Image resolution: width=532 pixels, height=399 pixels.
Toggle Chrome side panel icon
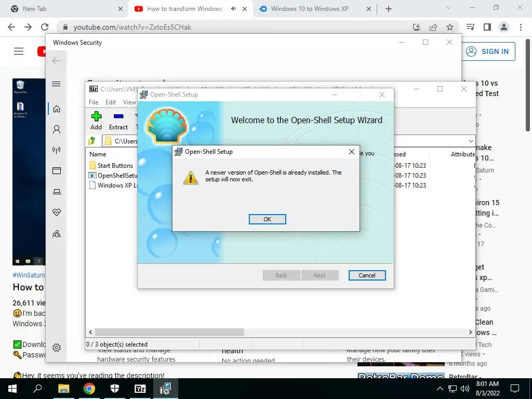(x=487, y=27)
